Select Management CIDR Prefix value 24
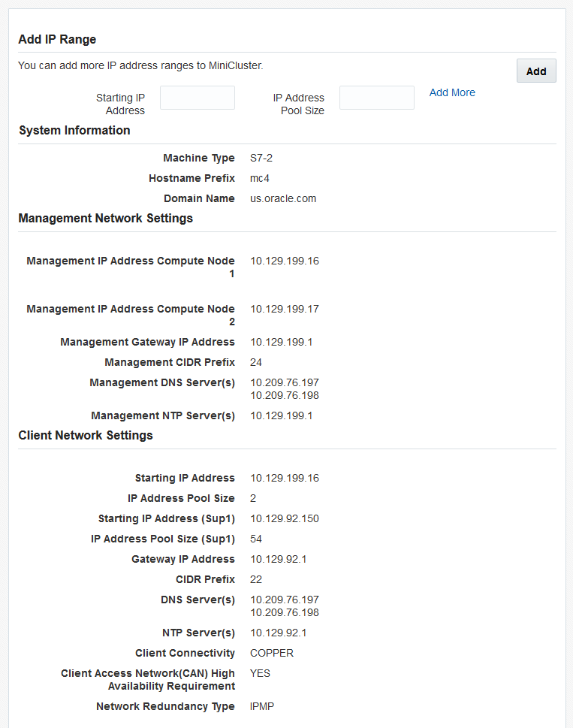 click(256, 363)
